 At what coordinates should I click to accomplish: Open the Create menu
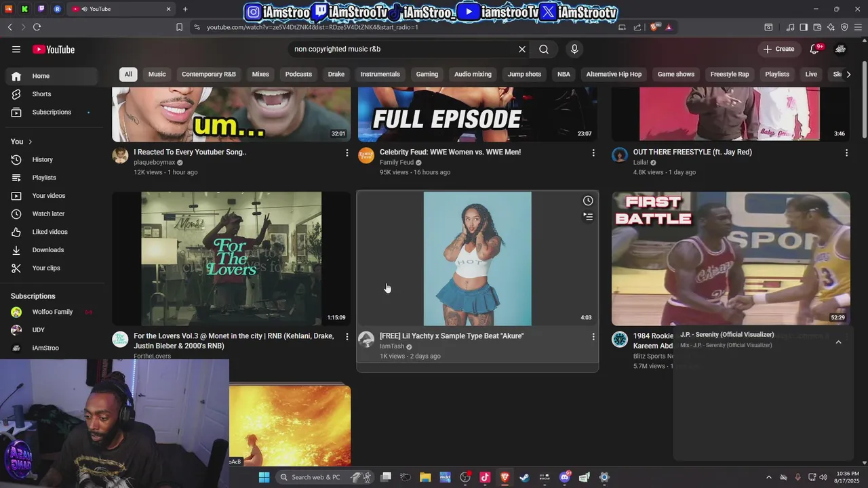pos(778,49)
